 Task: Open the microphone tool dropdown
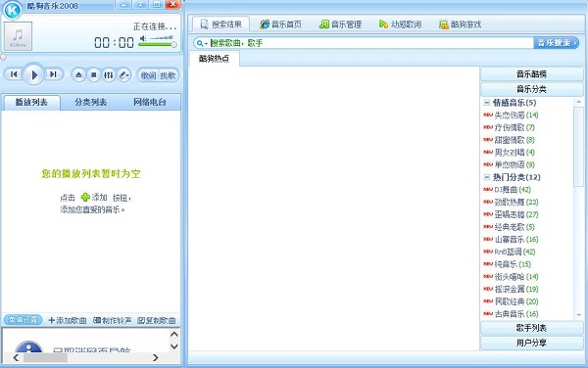click(x=124, y=75)
